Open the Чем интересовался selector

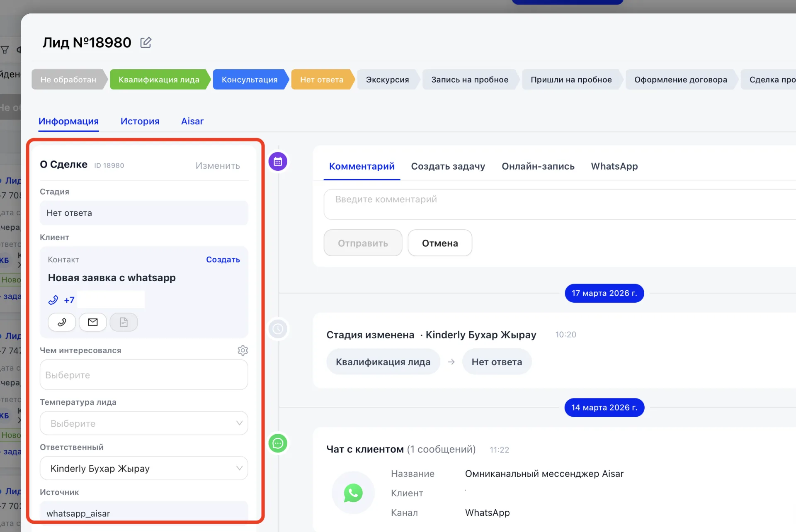coord(144,375)
